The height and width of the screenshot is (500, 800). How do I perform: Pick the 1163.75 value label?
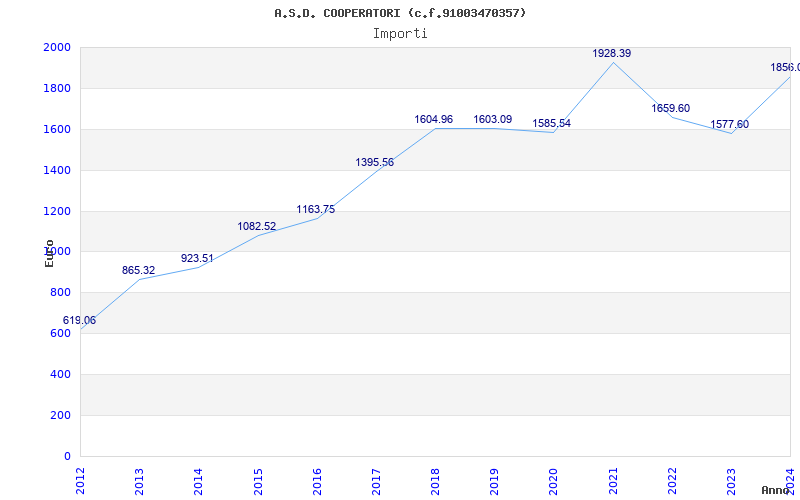(x=315, y=209)
